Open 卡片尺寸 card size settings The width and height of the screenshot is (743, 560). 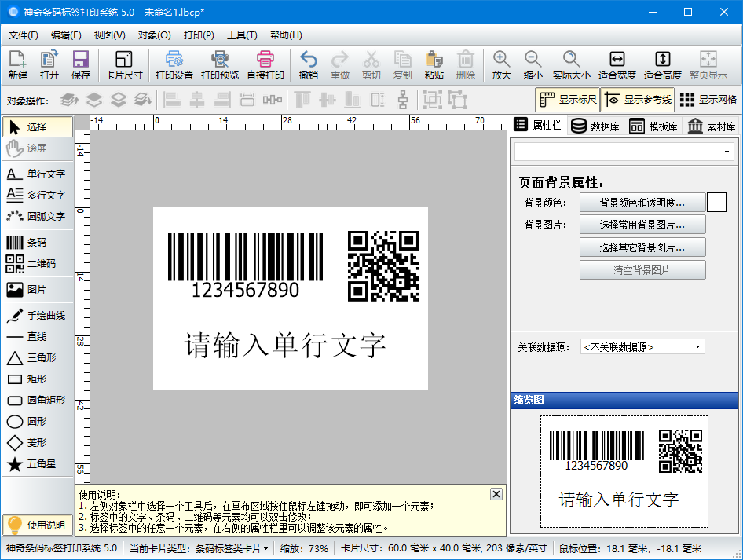pyautogui.click(x=123, y=65)
